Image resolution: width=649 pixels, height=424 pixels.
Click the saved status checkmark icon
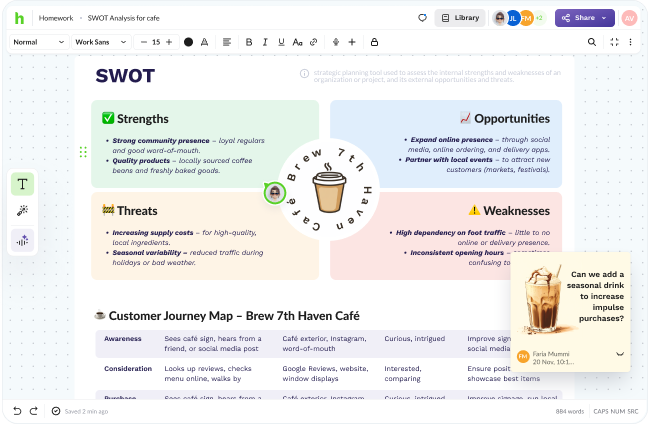click(x=56, y=411)
